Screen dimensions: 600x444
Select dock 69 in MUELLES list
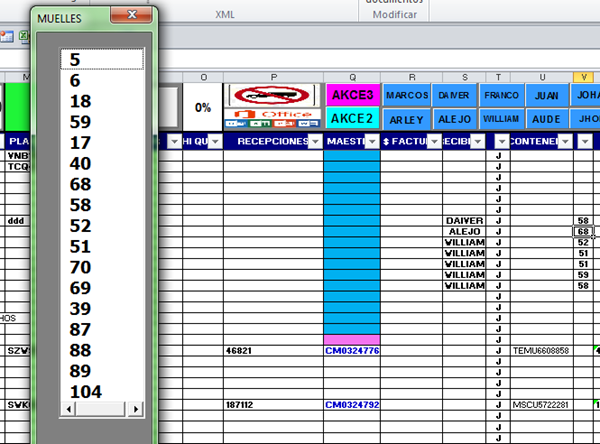(x=102, y=288)
